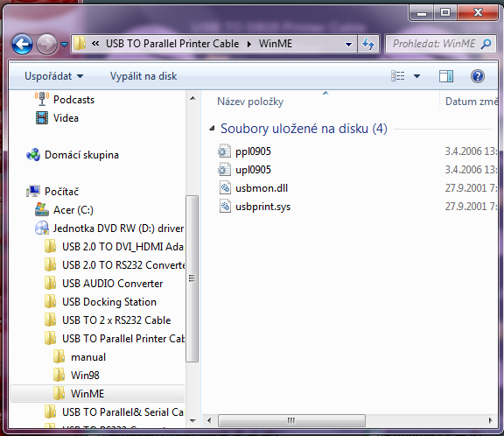
Task: Open USB Docking Station folder
Action: [x=109, y=302]
